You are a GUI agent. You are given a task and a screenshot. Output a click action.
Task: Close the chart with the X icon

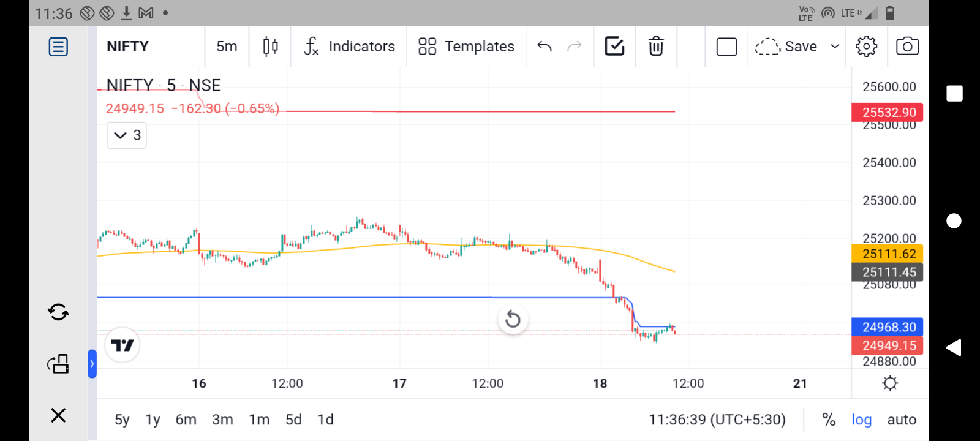58,415
